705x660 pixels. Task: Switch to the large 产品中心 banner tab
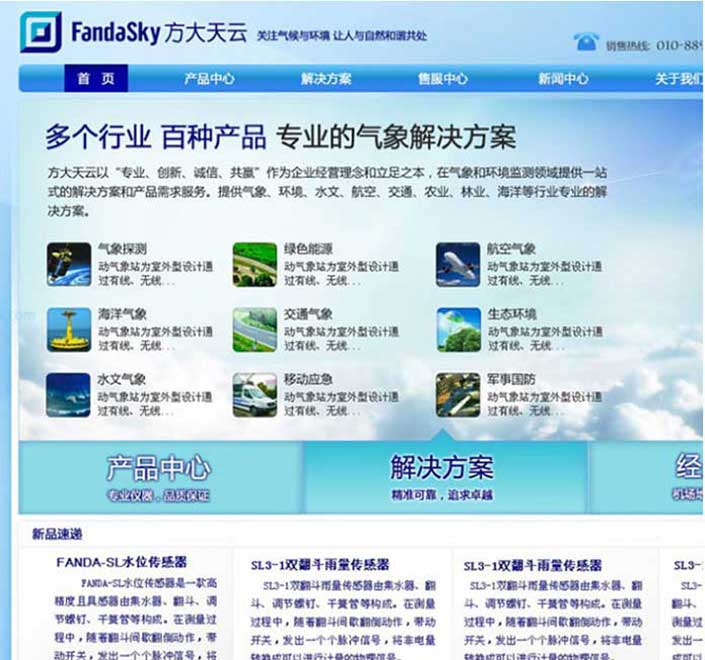pos(159,477)
